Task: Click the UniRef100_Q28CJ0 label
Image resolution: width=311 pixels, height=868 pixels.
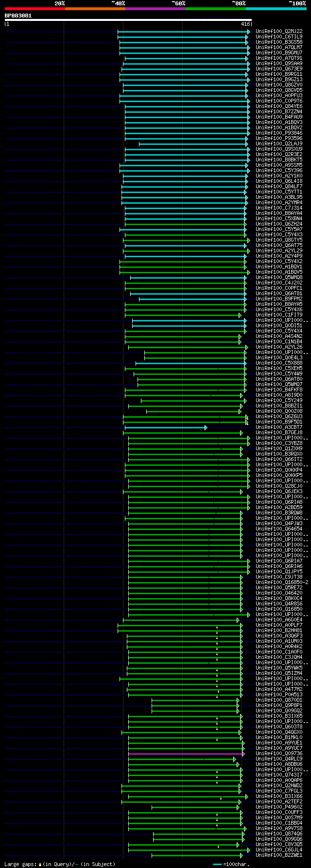Action: pos(279,486)
